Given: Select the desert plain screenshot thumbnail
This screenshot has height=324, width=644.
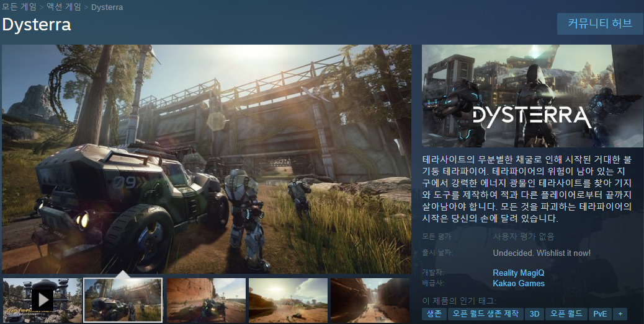Looking at the screenshot, I should pos(288,300).
